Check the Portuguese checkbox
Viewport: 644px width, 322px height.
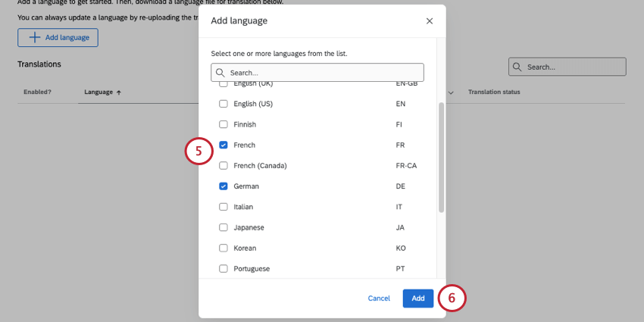[224, 268]
